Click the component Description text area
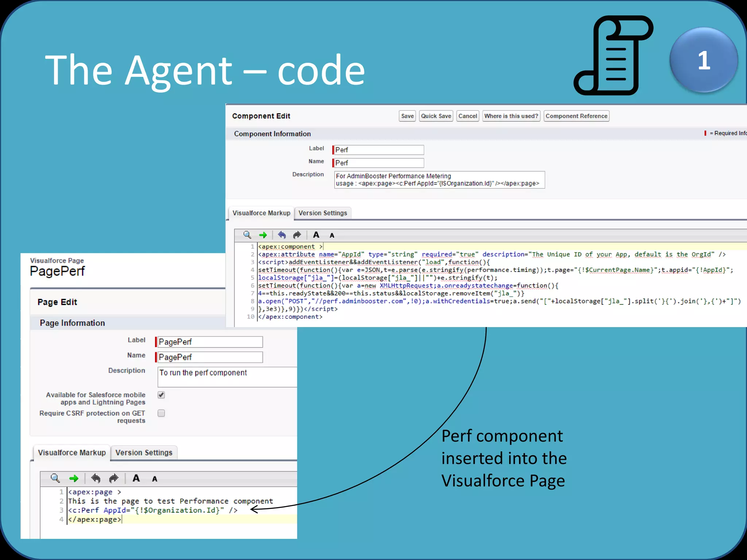747x560 pixels. click(x=440, y=180)
